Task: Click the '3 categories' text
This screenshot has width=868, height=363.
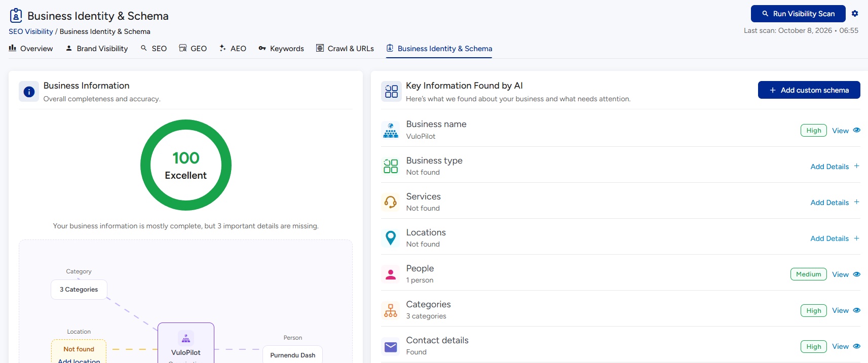Action: [x=426, y=316]
